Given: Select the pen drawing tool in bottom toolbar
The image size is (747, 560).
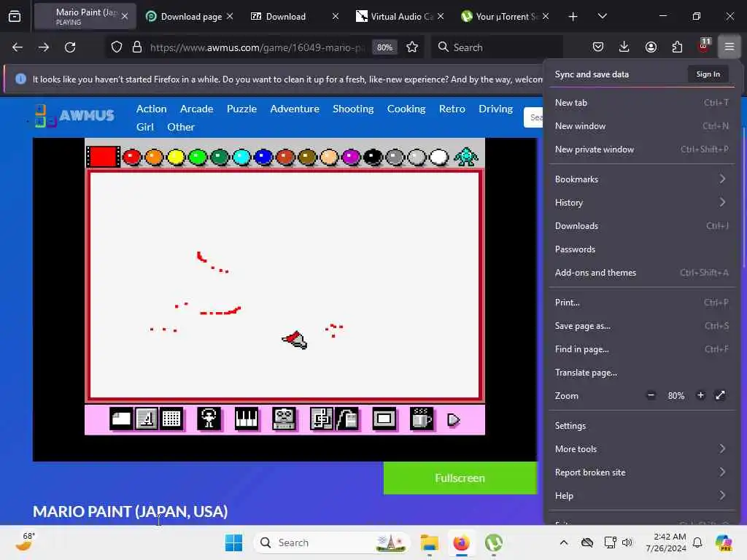Looking at the screenshot, I should (146, 419).
